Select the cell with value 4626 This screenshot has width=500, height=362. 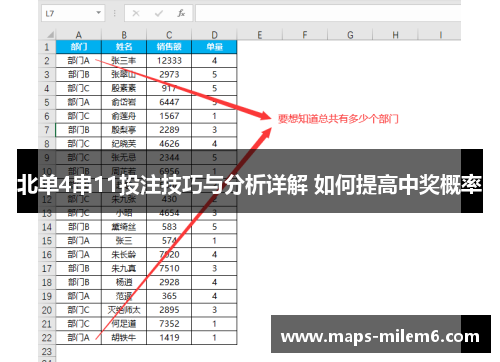(169, 144)
